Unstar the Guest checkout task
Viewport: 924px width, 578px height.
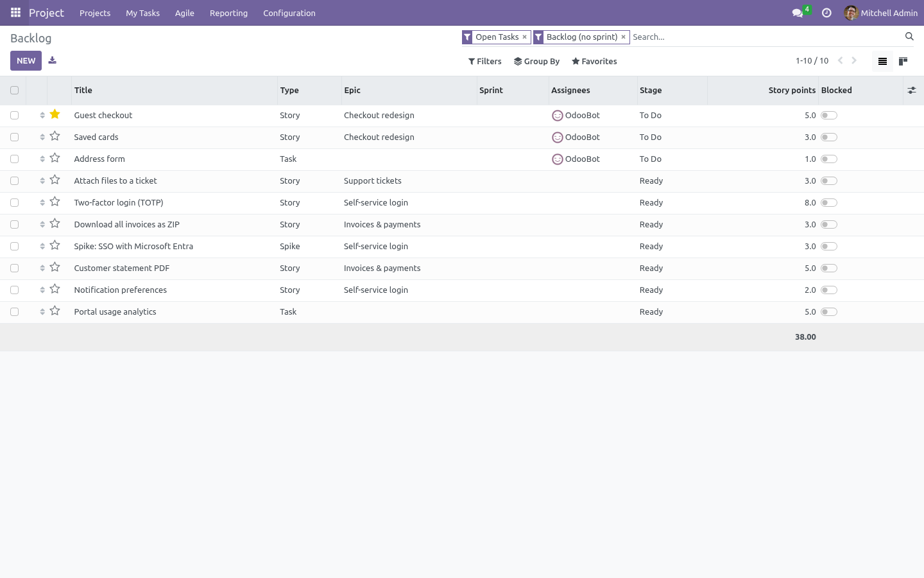[x=55, y=114]
